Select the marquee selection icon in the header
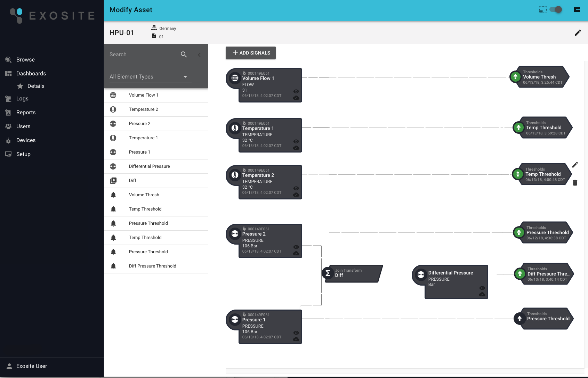This screenshot has height=378, width=588. pos(543,9)
